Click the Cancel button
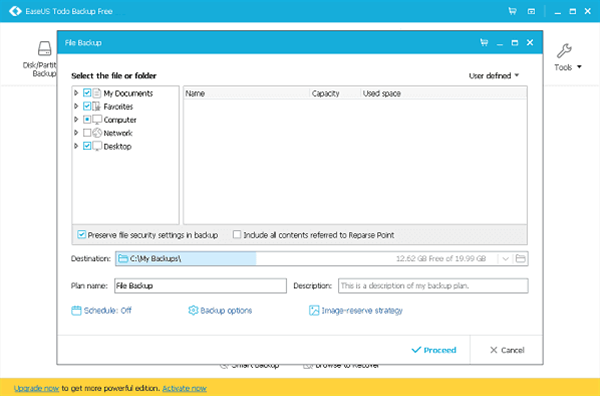Screen dimensions: 600x396 (507, 350)
